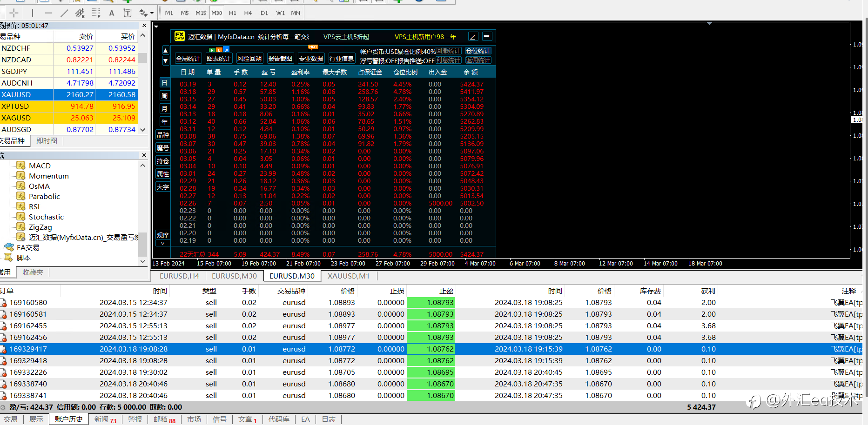Screen dimensions: 868x425
Task: Click the Stochastic indicator icon
Action: (21, 216)
